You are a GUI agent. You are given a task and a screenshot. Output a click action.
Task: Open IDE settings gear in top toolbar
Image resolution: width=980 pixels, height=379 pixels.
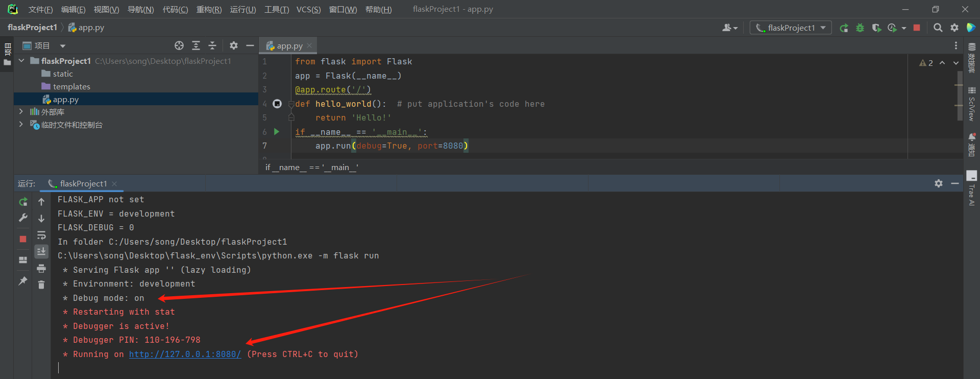coord(954,28)
